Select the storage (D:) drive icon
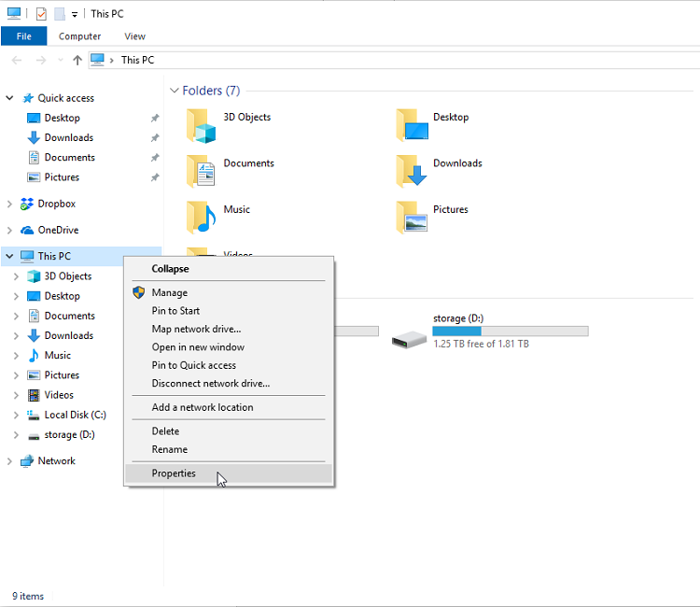This screenshot has width=700, height=607. tap(409, 340)
